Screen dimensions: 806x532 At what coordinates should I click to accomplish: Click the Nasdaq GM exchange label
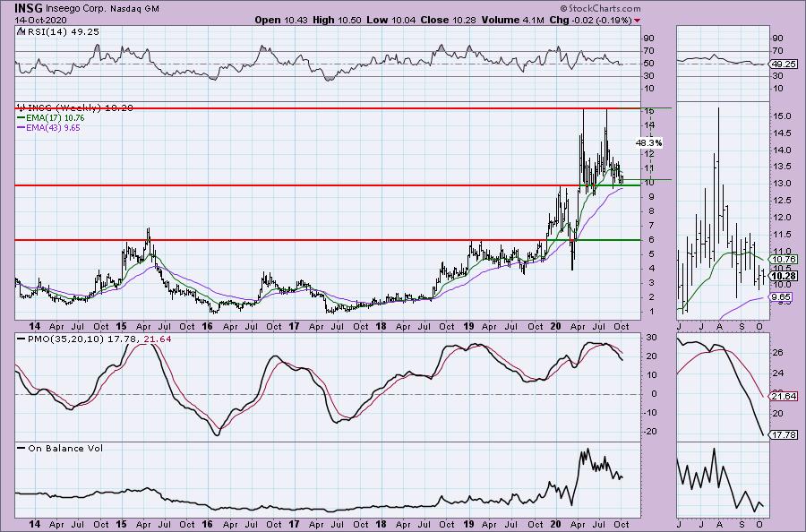tap(134, 9)
